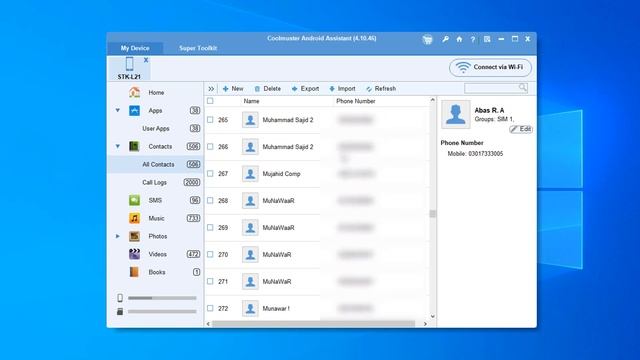This screenshot has width=640, height=360.
Task: Click the Videos clapperboard icon
Action: (x=134, y=254)
